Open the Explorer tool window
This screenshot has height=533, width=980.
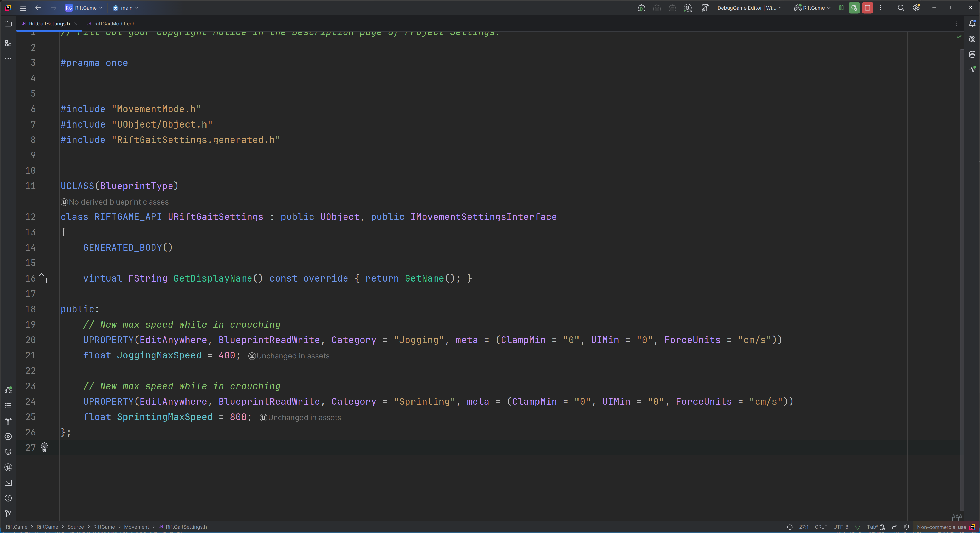pos(8,24)
